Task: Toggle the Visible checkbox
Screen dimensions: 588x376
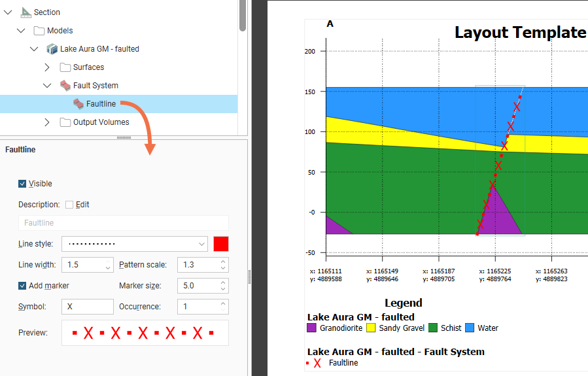Action: point(23,184)
